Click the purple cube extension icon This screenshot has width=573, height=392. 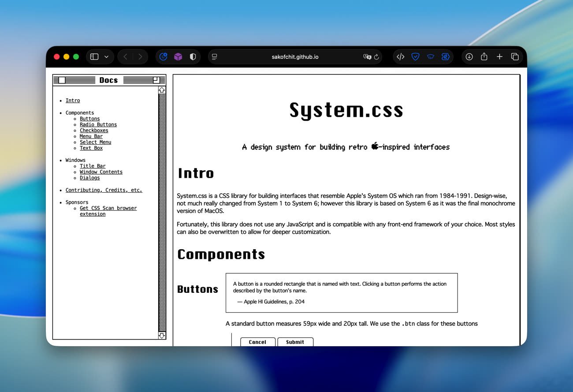tap(178, 57)
